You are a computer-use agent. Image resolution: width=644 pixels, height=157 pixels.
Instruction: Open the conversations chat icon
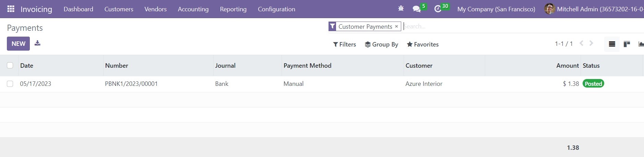(417, 9)
